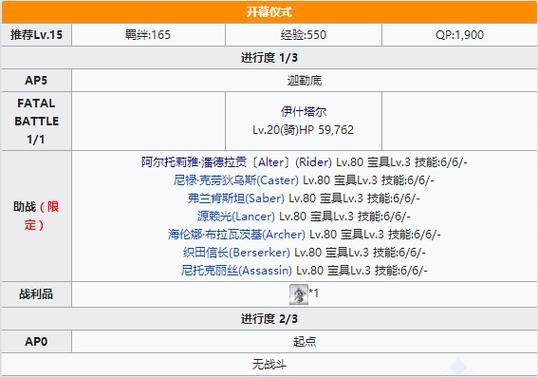Click the 助战（限定）row label
This screenshot has height=377, width=538.
click(x=36, y=216)
